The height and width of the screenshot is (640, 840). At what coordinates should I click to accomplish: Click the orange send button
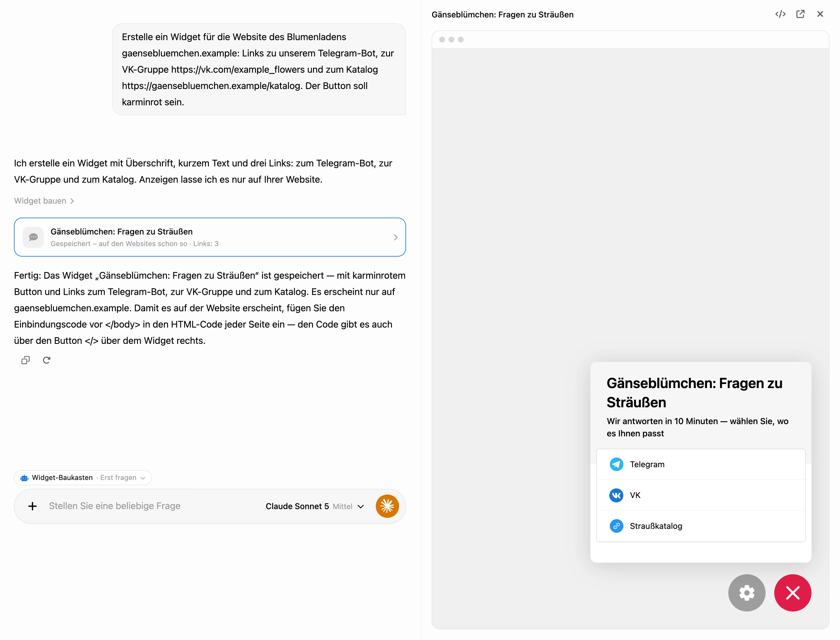click(387, 506)
